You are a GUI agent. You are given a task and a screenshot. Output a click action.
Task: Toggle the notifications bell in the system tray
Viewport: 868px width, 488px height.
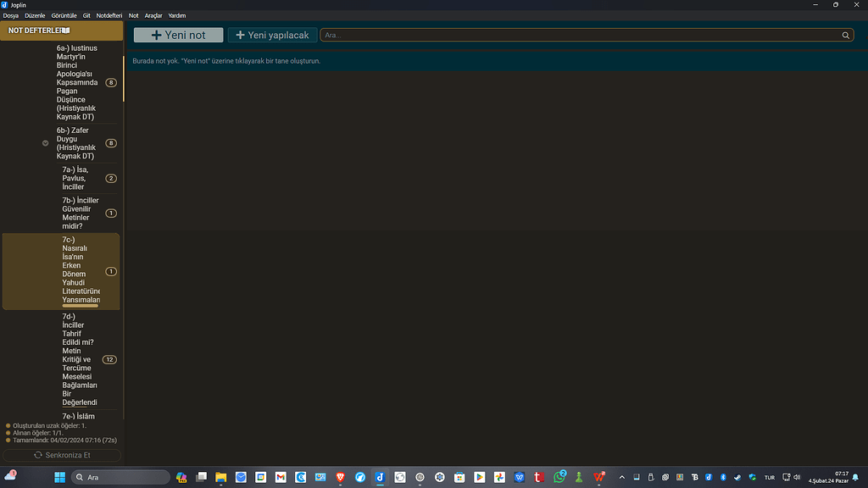click(x=857, y=477)
